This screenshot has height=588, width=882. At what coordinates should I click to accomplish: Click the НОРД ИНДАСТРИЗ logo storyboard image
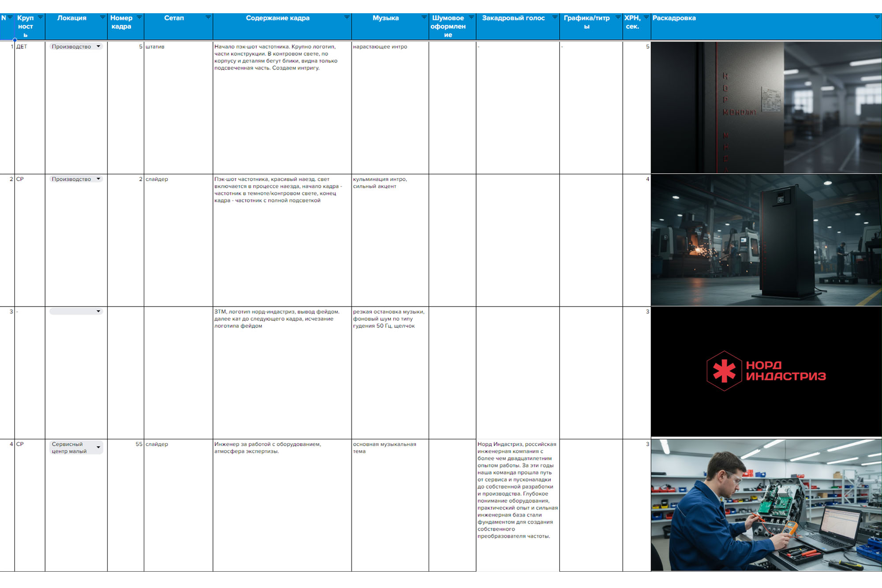(766, 372)
